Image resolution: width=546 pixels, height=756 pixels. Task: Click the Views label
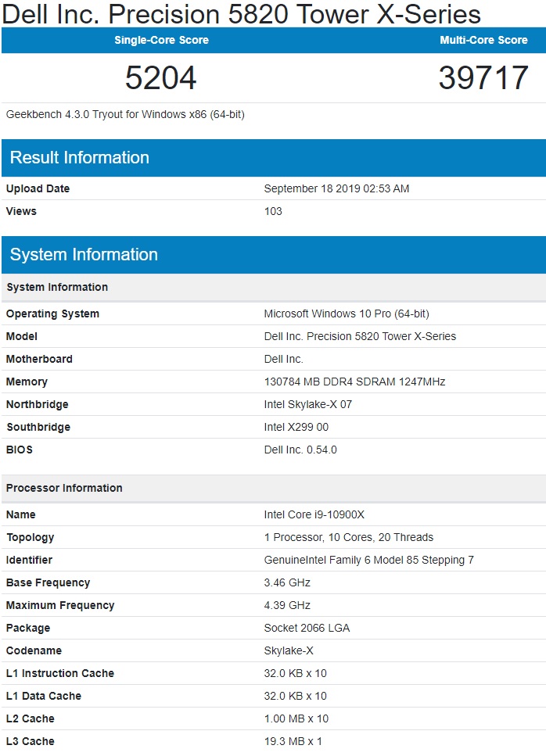tap(21, 211)
